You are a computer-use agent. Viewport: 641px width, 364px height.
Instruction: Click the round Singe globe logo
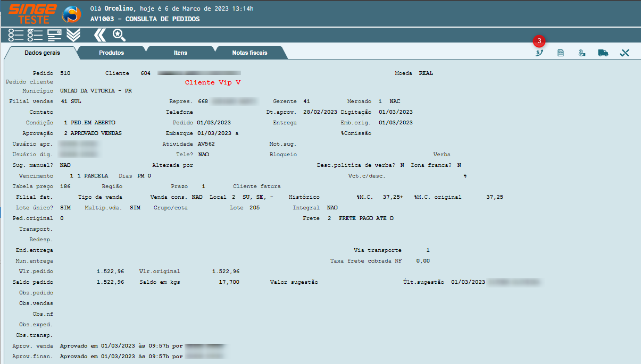pyautogui.click(x=72, y=14)
